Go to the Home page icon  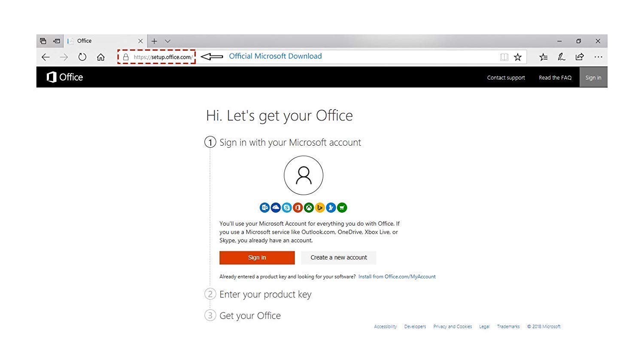100,57
